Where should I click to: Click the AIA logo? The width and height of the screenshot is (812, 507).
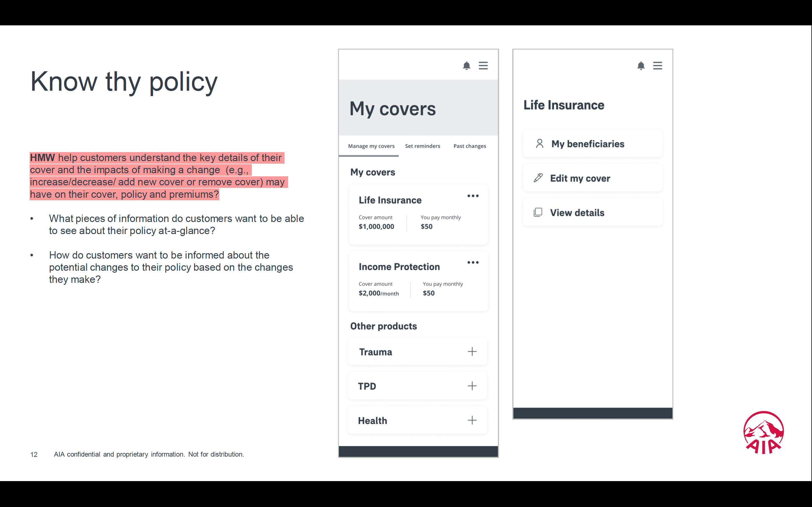tap(763, 433)
